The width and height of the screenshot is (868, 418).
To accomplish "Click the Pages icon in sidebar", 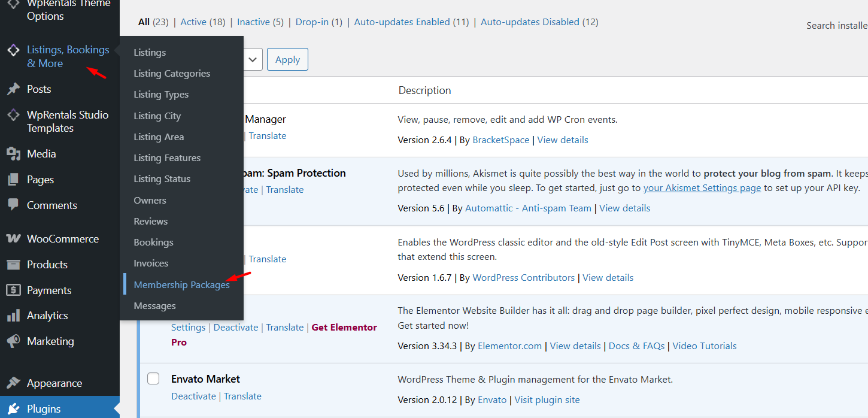I will (x=13, y=180).
